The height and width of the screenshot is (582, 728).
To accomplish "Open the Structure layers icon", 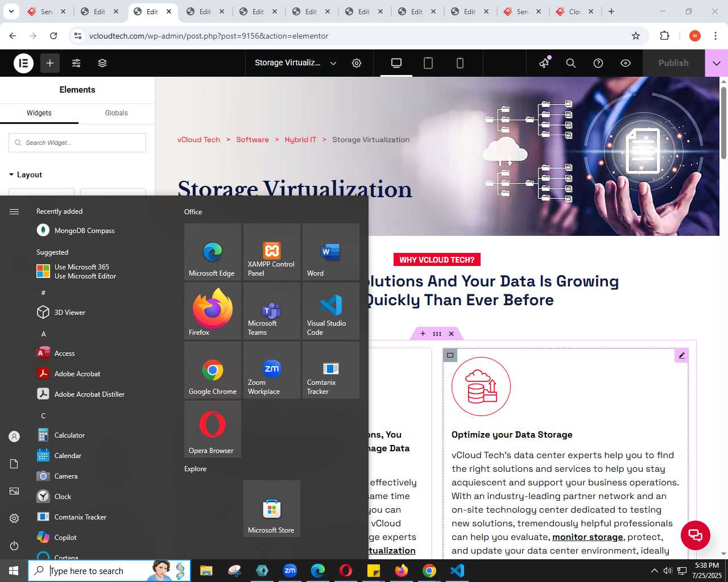I will (102, 63).
